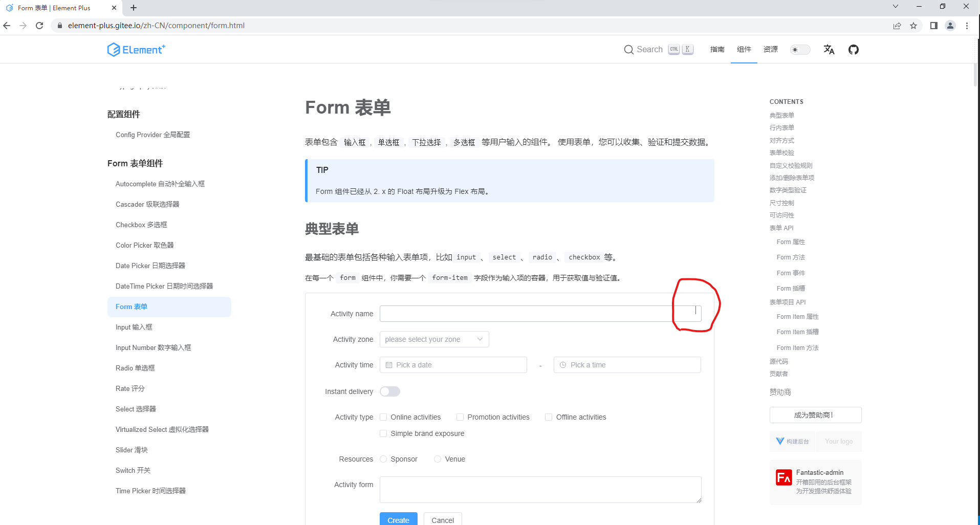Open the browser profile avatar
Image resolution: width=980 pixels, height=525 pixels.
click(x=950, y=26)
